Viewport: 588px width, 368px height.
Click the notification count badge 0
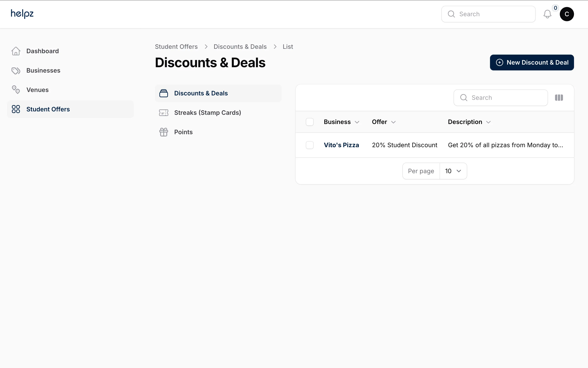click(x=555, y=8)
